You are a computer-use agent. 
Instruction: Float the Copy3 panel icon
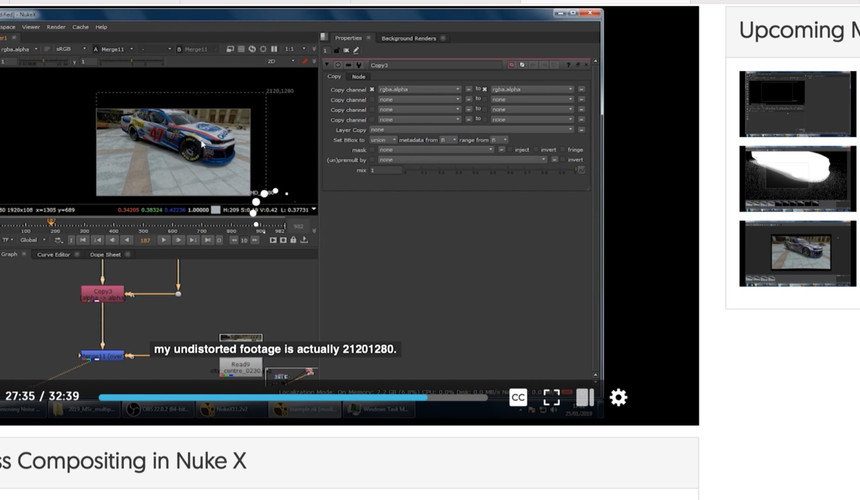click(578, 65)
